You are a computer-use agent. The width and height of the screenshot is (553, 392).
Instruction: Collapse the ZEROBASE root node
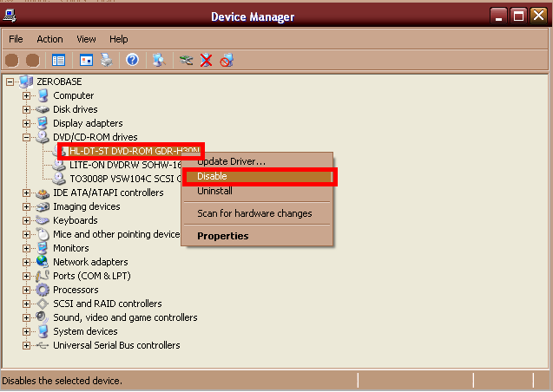pyautogui.click(x=10, y=82)
